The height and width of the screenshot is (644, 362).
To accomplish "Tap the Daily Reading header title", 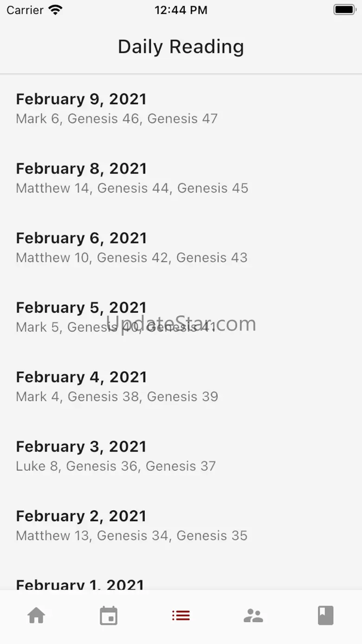I will coord(181,47).
